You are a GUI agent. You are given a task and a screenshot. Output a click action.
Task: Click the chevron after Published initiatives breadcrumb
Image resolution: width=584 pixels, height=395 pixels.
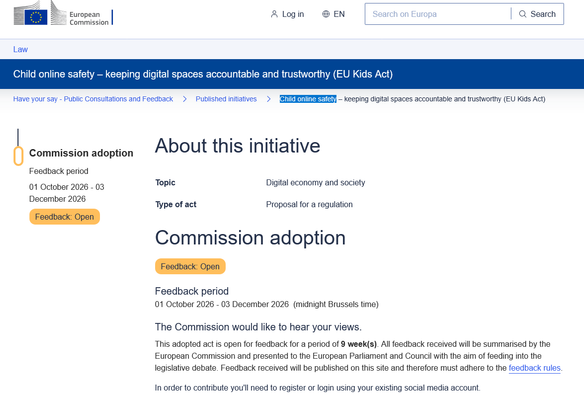point(269,99)
